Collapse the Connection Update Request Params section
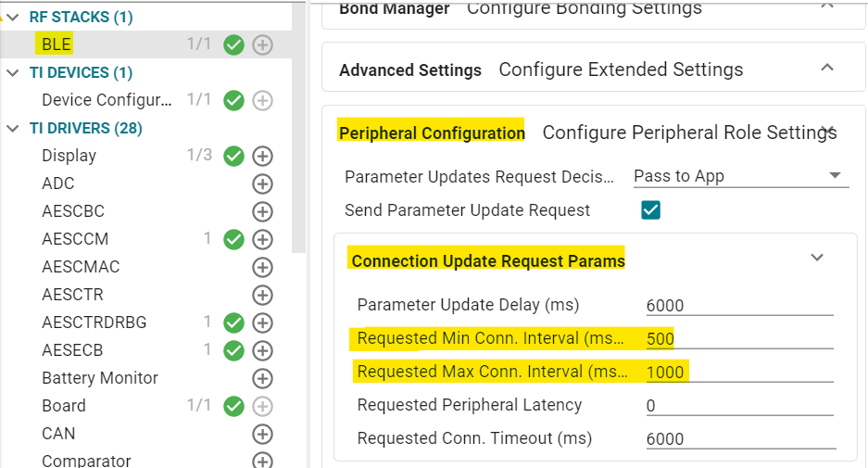 tap(817, 258)
